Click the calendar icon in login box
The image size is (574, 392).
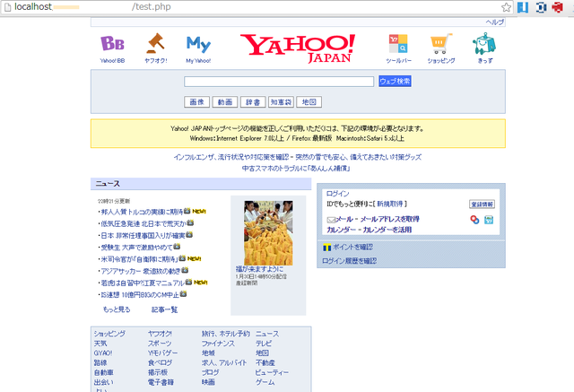(x=489, y=220)
